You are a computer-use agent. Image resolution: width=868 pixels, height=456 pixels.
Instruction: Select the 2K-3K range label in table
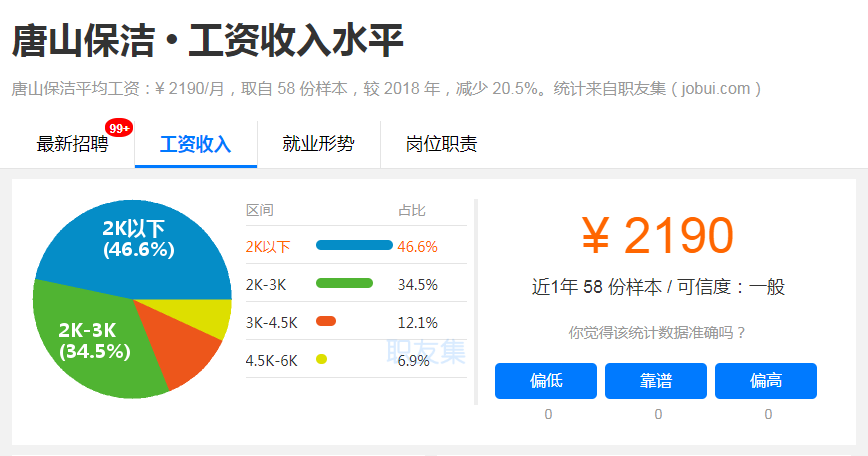266,285
